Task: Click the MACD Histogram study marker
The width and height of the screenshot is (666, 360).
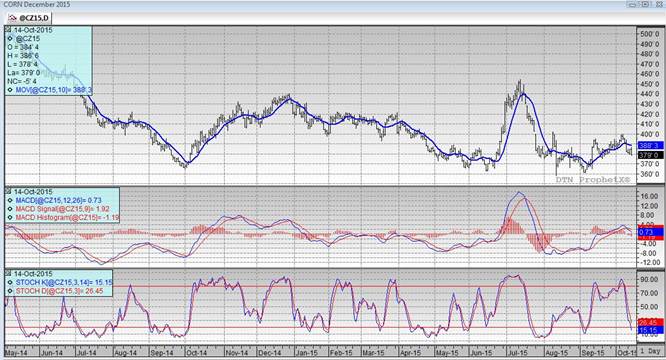Action: (11, 217)
